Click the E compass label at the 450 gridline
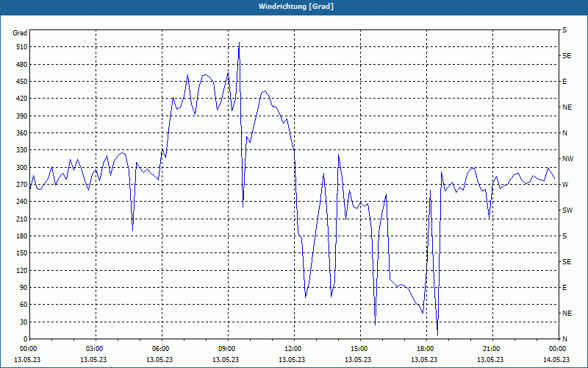Screen dimensions: 588x368 pyautogui.click(x=564, y=82)
